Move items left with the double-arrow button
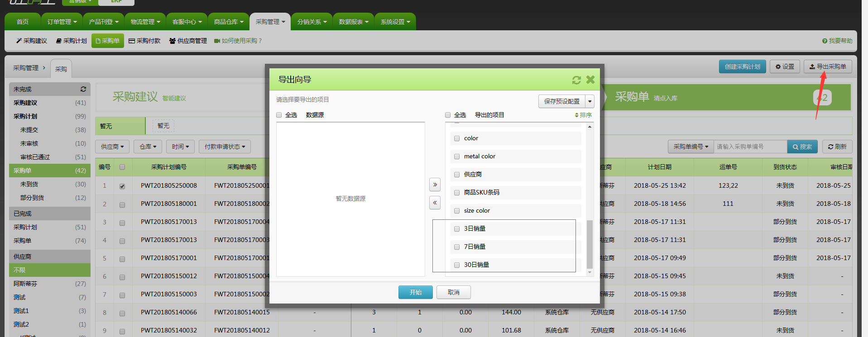The image size is (868, 337). pos(435,203)
